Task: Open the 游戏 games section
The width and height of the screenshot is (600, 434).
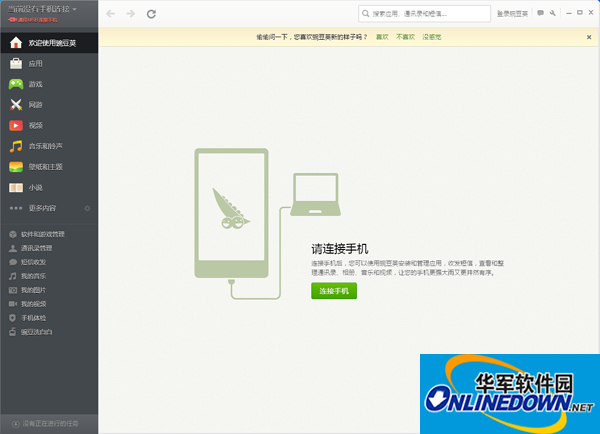Action: point(49,84)
